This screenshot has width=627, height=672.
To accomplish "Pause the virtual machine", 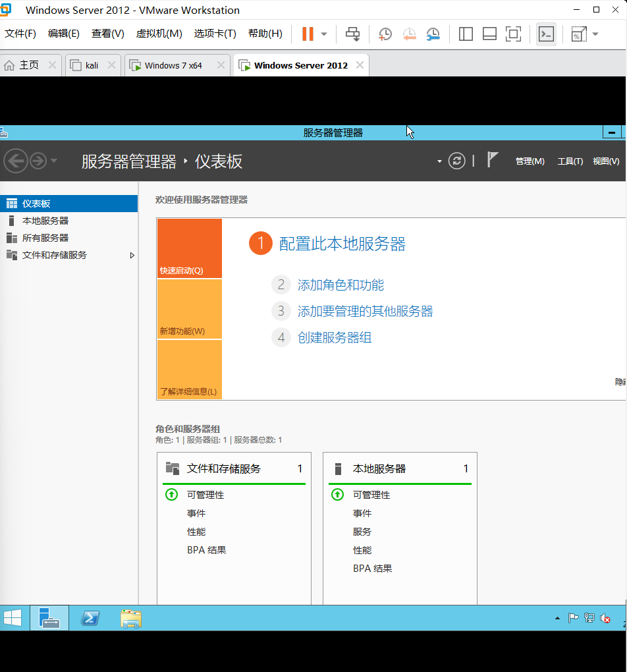I will pyautogui.click(x=308, y=34).
